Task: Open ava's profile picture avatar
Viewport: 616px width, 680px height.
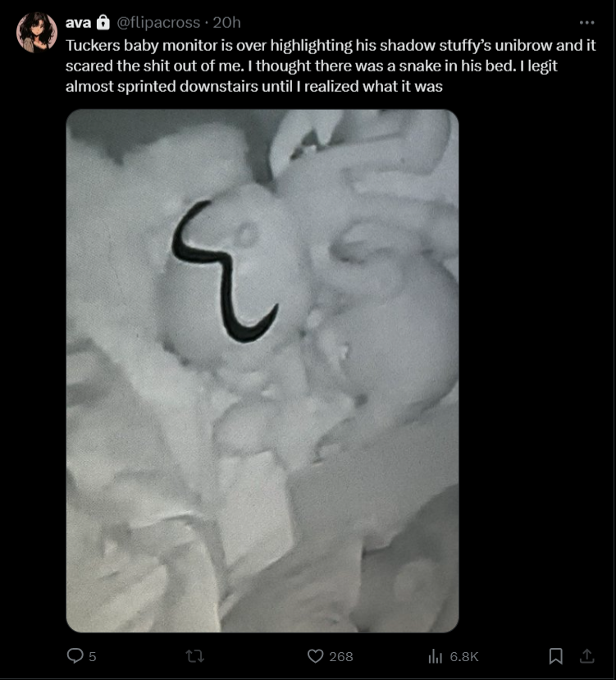Action: click(x=37, y=33)
